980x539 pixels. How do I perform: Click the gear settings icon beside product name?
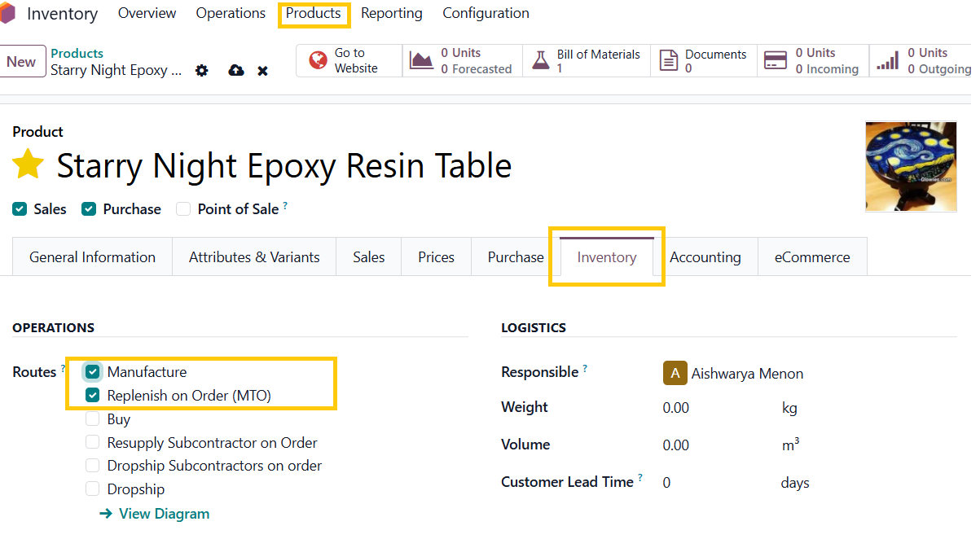pos(202,71)
